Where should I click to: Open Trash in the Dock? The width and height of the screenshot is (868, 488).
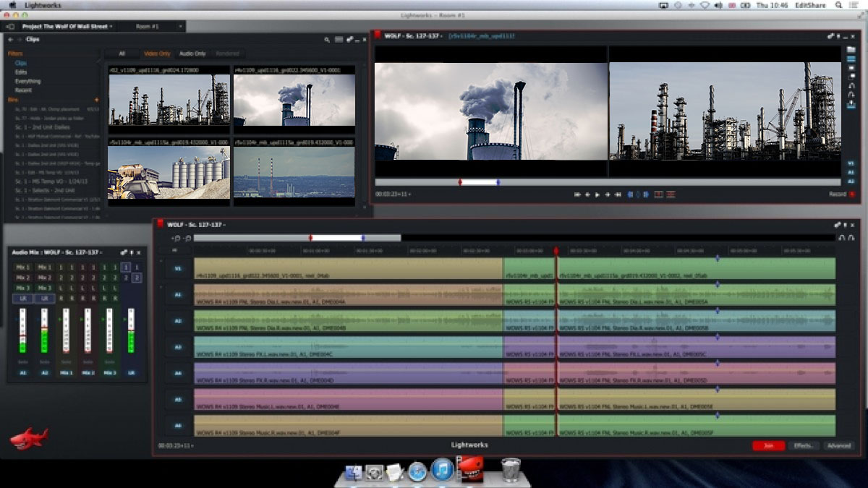pyautogui.click(x=511, y=470)
